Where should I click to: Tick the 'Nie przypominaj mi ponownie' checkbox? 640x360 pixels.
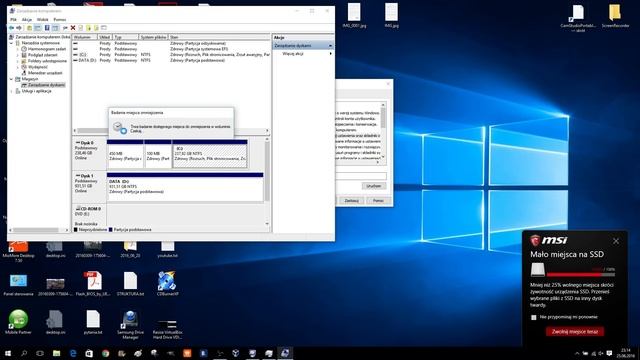533,317
